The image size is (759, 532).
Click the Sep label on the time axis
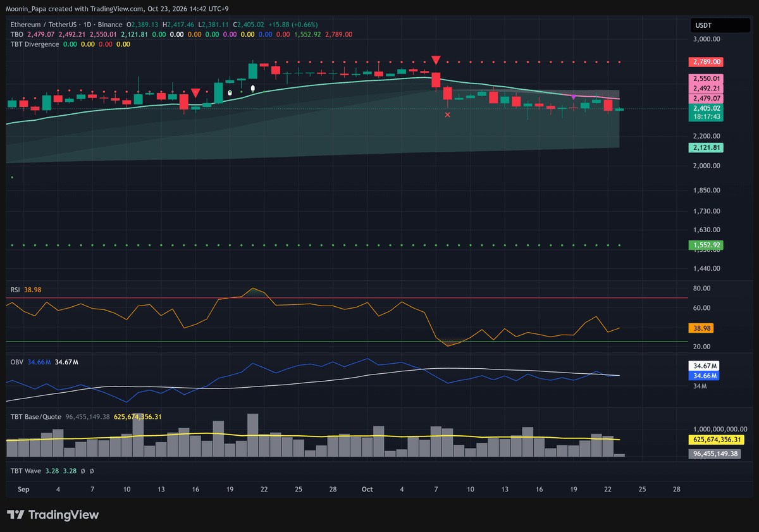coord(23,490)
